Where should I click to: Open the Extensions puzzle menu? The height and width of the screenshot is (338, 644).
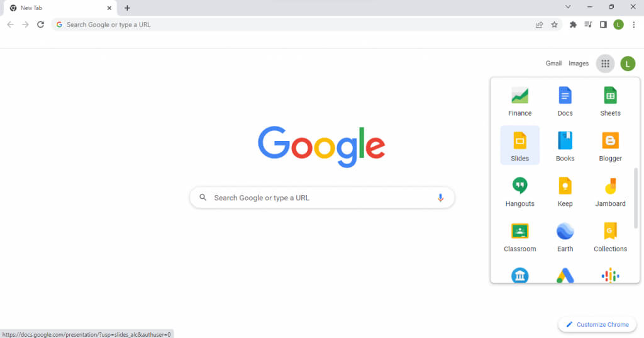[x=573, y=25]
